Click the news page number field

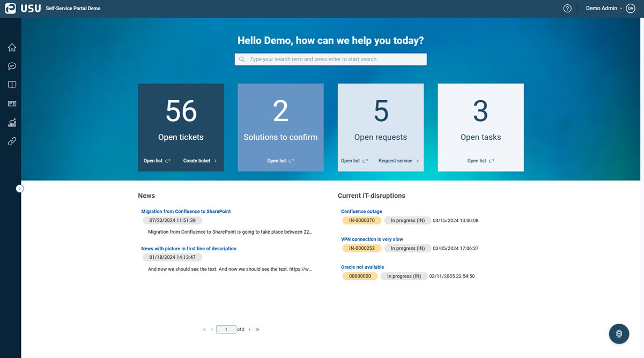pyautogui.click(x=226, y=330)
